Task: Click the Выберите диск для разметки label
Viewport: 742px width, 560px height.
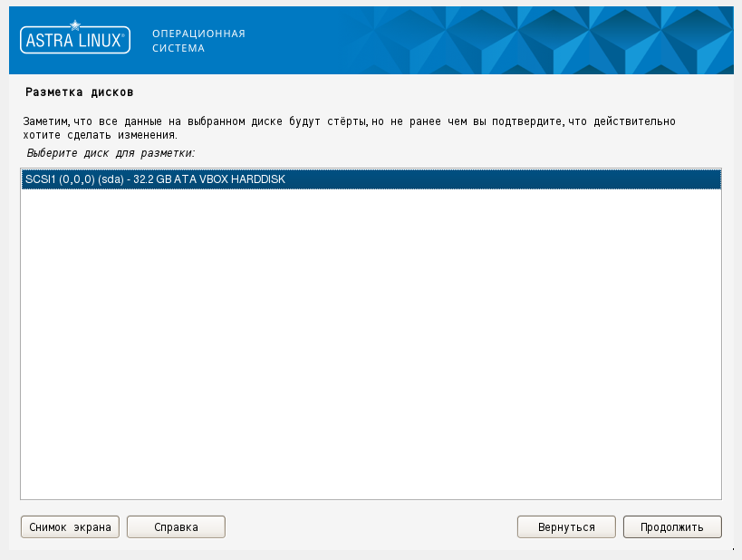Action: 111,153
